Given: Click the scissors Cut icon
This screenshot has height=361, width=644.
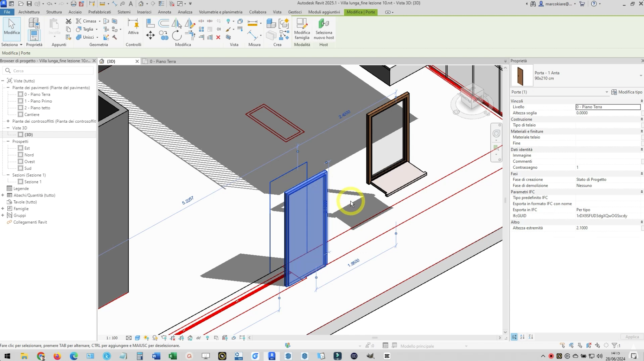Looking at the screenshot, I should tap(69, 21).
